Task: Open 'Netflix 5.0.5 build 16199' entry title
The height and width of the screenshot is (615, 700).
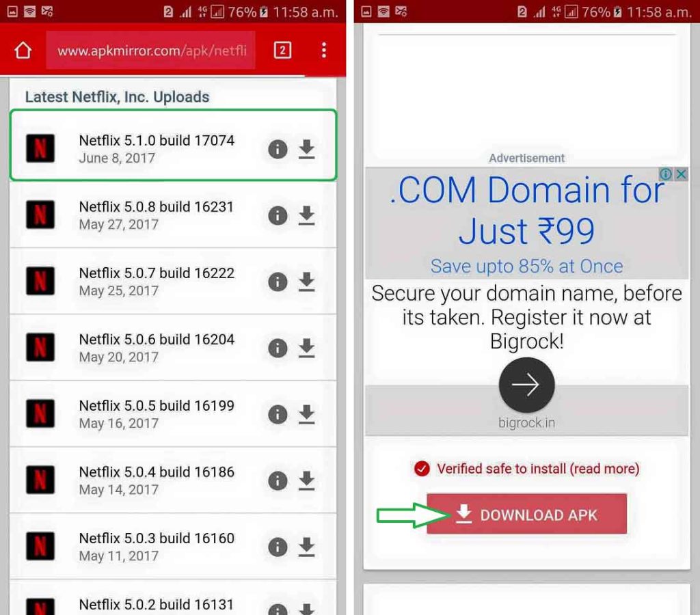Action: [x=157, y=406]
